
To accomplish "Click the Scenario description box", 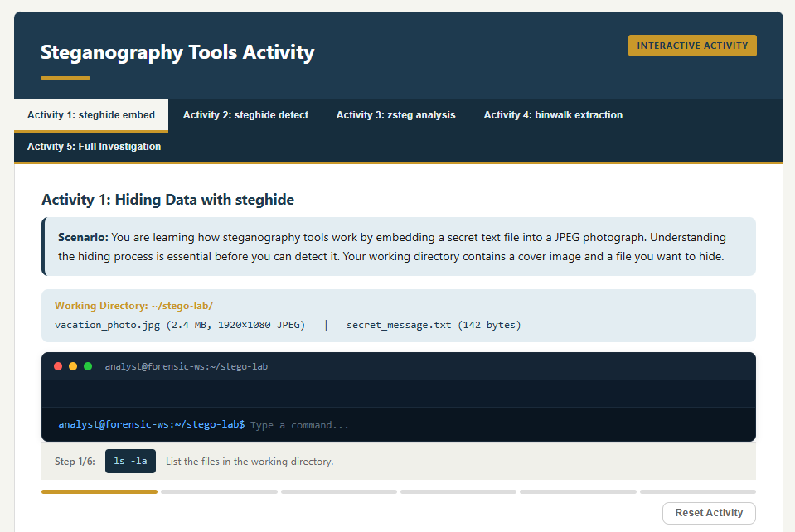I will 398,246.
